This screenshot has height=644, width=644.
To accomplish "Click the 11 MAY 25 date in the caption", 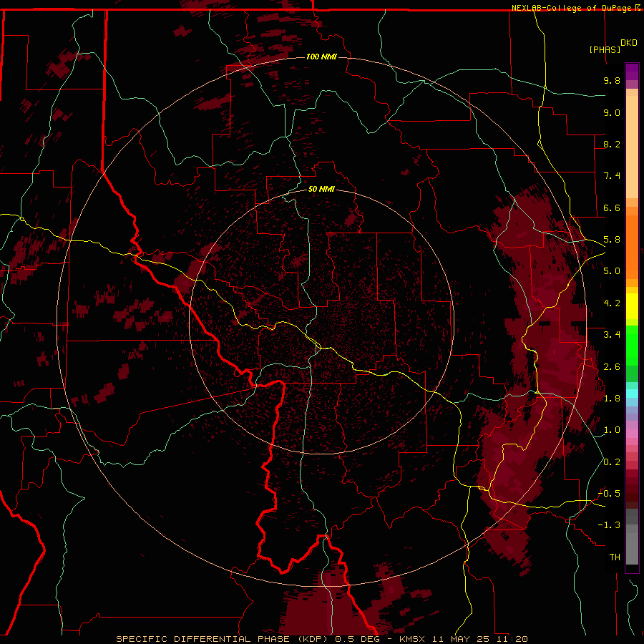I will click(x=460, y=639).
